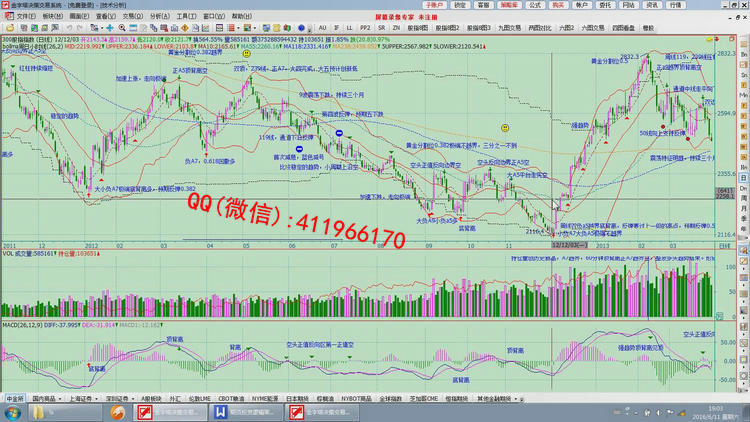This screenshot has height=422, width=750.
Task: Open the 交易(Q) menu
Action: tap(132, 16)
